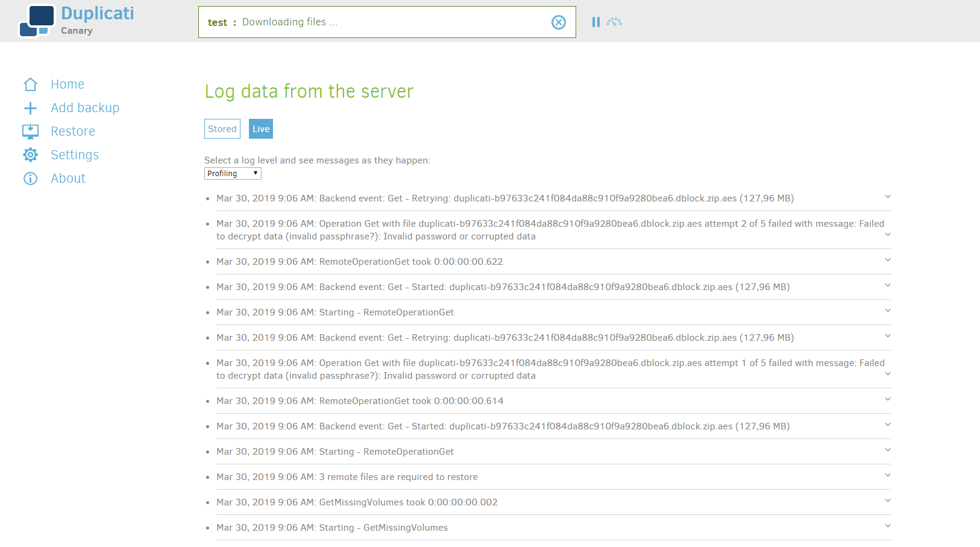980x547 pixels.
Task: Click the About info icon
Action: click(x=30, y=178)
